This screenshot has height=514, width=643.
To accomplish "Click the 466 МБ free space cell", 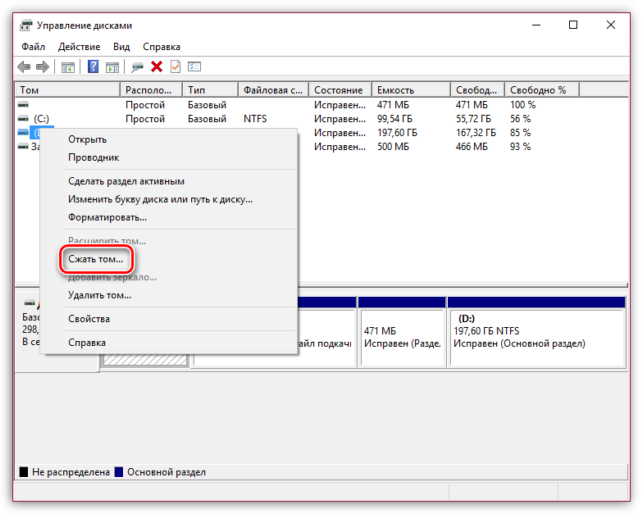I will [x=472, y=147].
